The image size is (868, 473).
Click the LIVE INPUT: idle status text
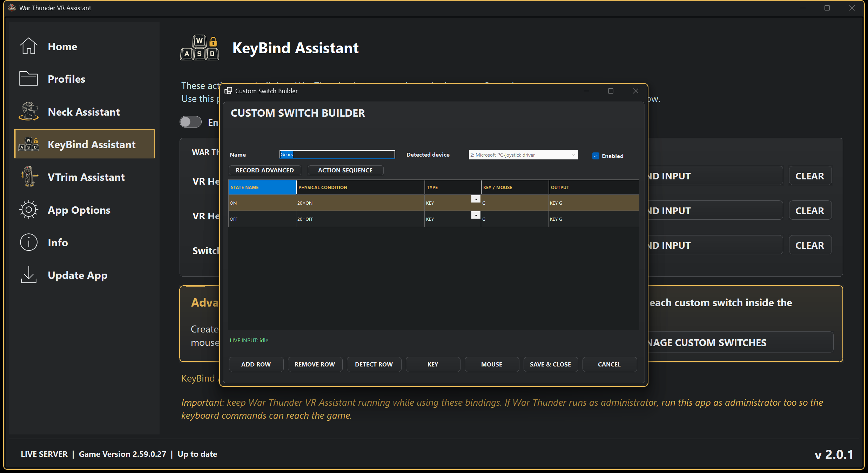click(249, 340)
